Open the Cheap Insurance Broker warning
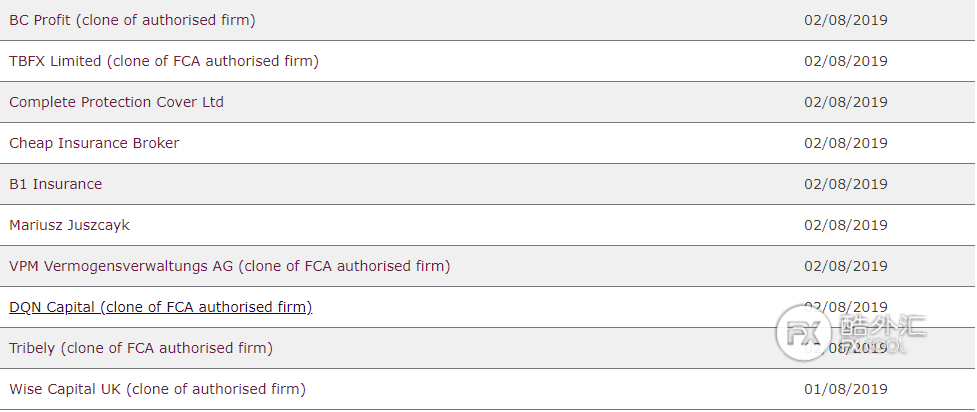The image size is (977, 412). coord(94,143)
